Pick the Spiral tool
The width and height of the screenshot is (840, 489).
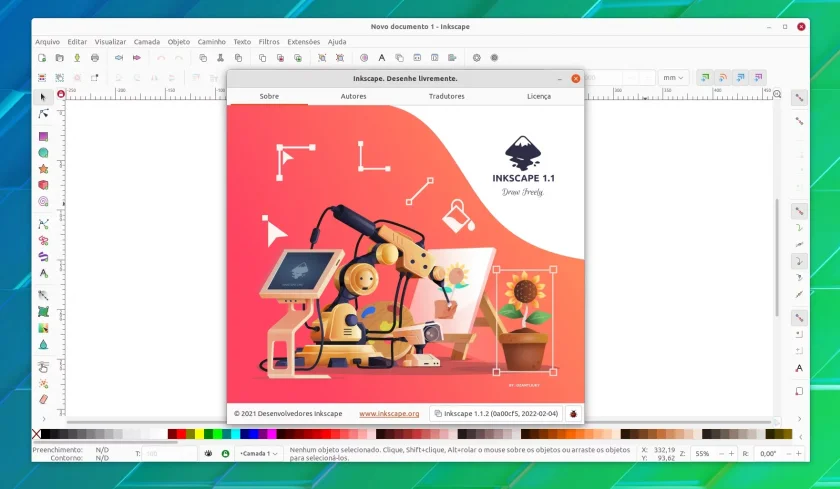(43, 201)
